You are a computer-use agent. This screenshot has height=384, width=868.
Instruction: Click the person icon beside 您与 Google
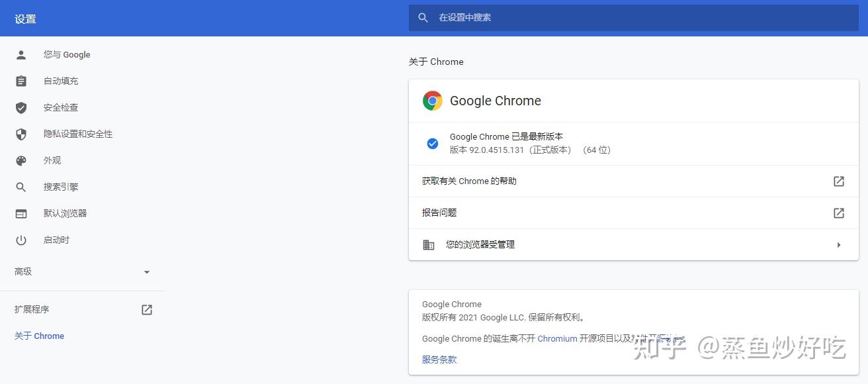point(21,54)
